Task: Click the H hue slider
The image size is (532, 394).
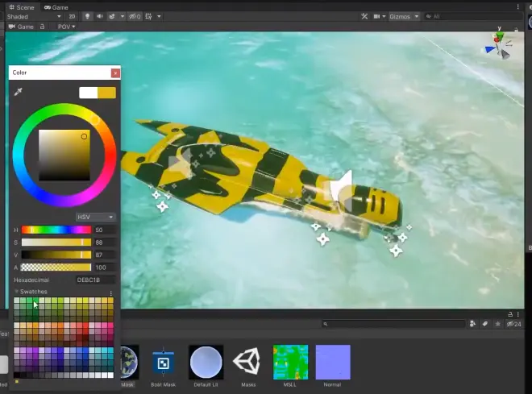Action: coord(56,230)
